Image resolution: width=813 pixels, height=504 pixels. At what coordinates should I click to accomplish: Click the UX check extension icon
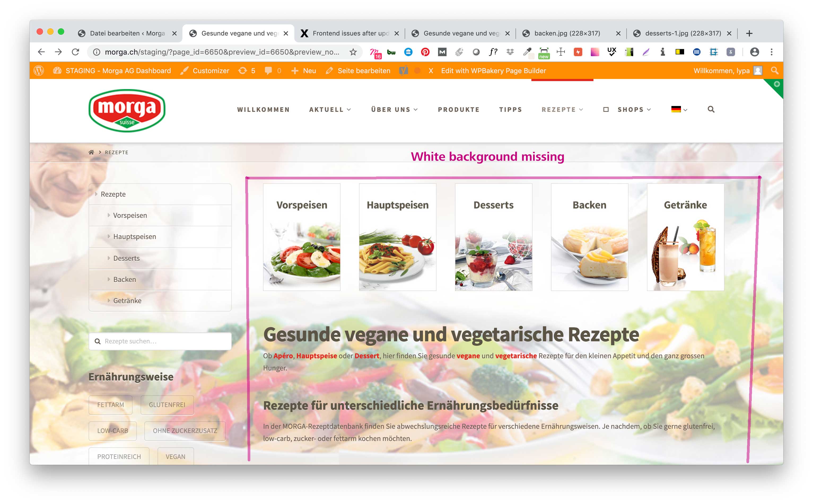click(x=611, y=52)
